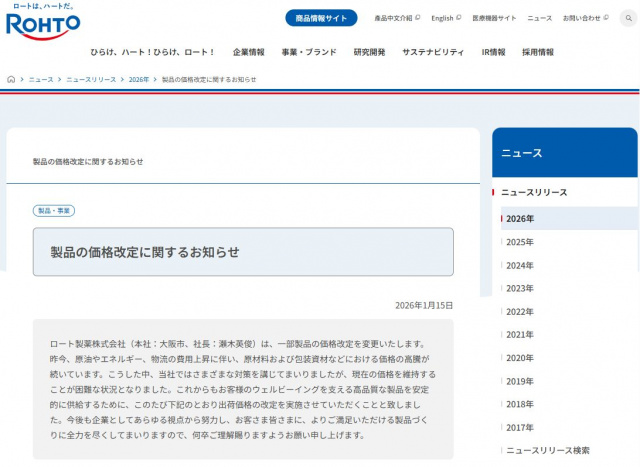The width and height of the screenshot is (640, 467).
Task: Open the 採用情報 menu
Action: (537, 52)
